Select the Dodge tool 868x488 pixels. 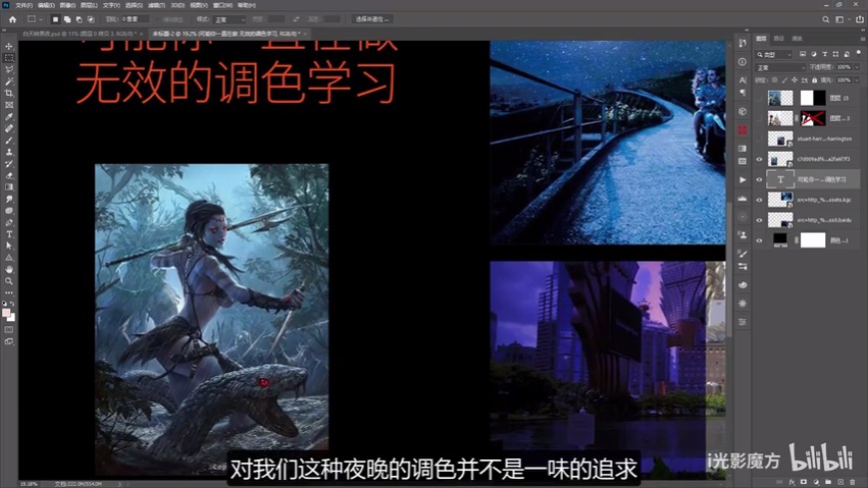[x=9, y=211]
